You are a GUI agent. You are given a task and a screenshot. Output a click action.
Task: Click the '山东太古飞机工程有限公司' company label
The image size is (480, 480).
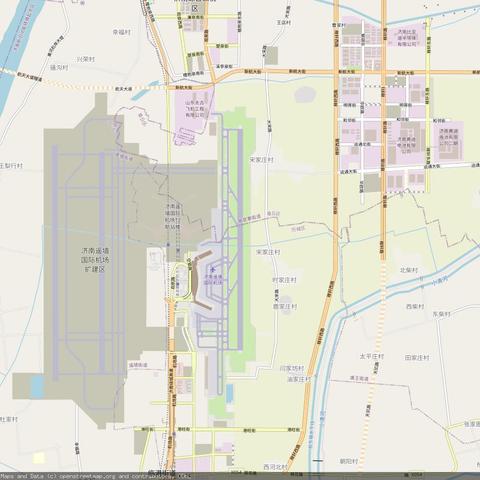[194, 109]
